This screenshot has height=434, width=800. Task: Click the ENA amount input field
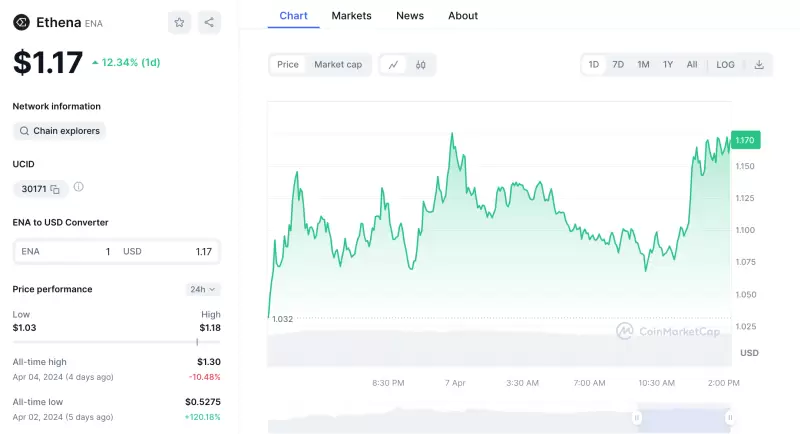66,252
